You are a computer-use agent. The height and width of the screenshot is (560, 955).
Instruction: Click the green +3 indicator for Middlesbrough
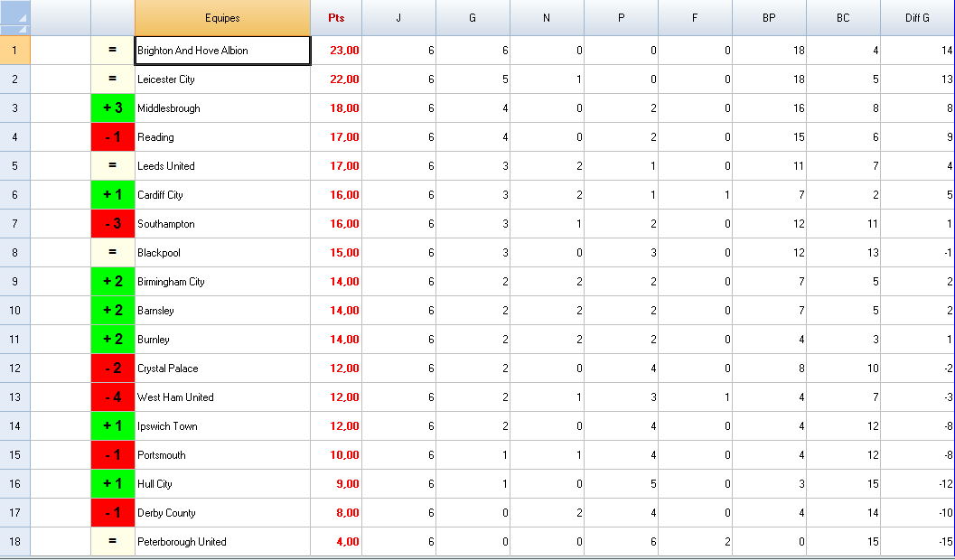point(113,108)
